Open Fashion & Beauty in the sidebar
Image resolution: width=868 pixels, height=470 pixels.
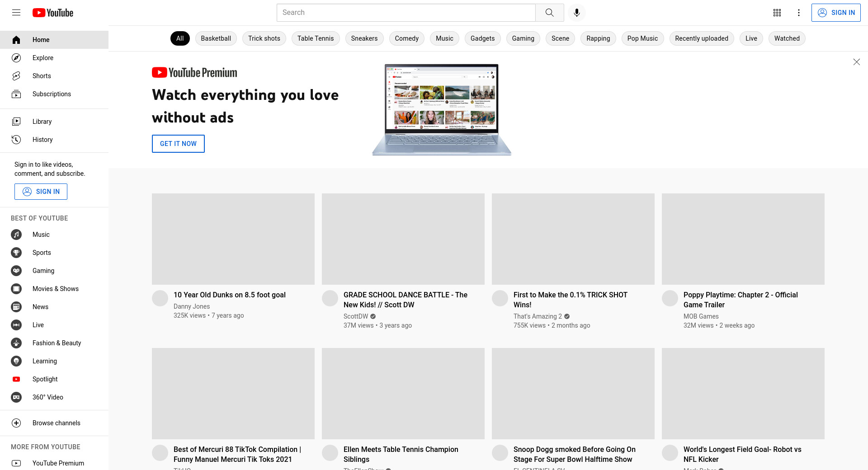54,343
